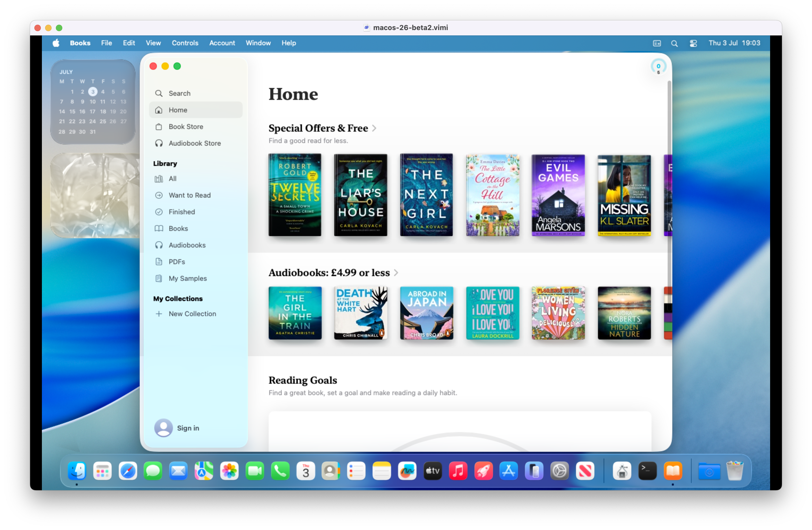Expand Audiobooks £4.99 or less chevron
This screenshot has width=812, height=530.
click(x=396, y=273)
